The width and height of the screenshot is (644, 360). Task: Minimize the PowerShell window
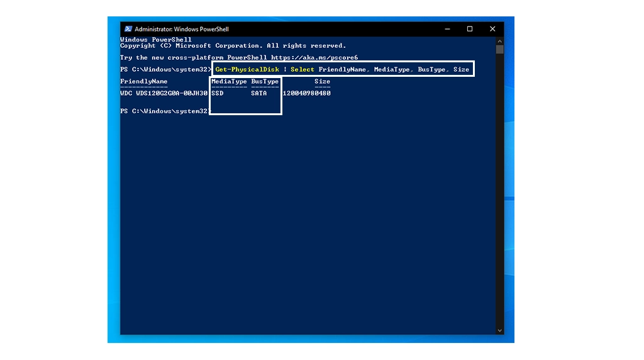coord(447,29)
